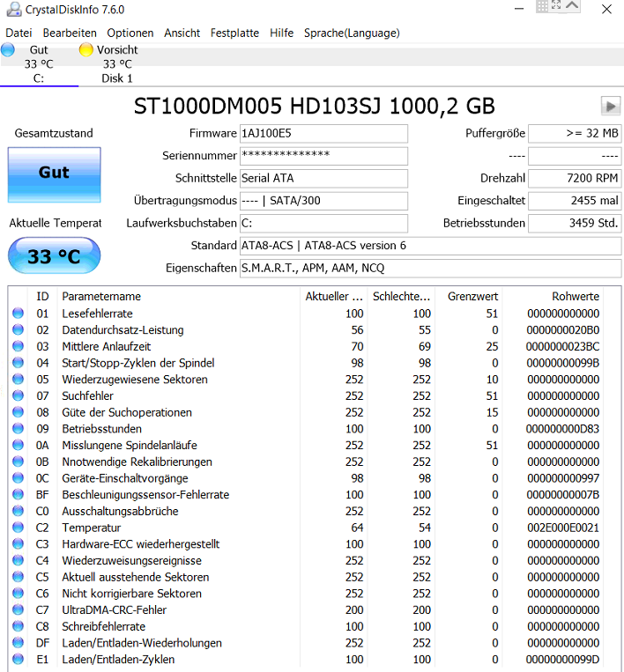Click the Gut health status button
The height and width of the screenshot is (672, 624).
point(54,174)
